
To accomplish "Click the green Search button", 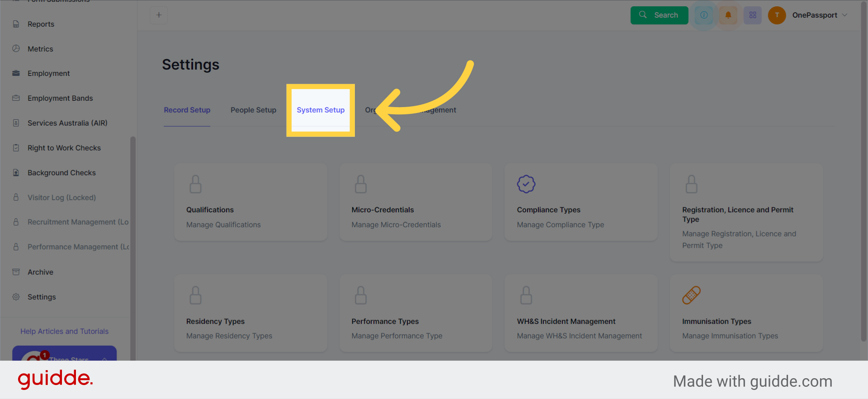I will 659,15.
